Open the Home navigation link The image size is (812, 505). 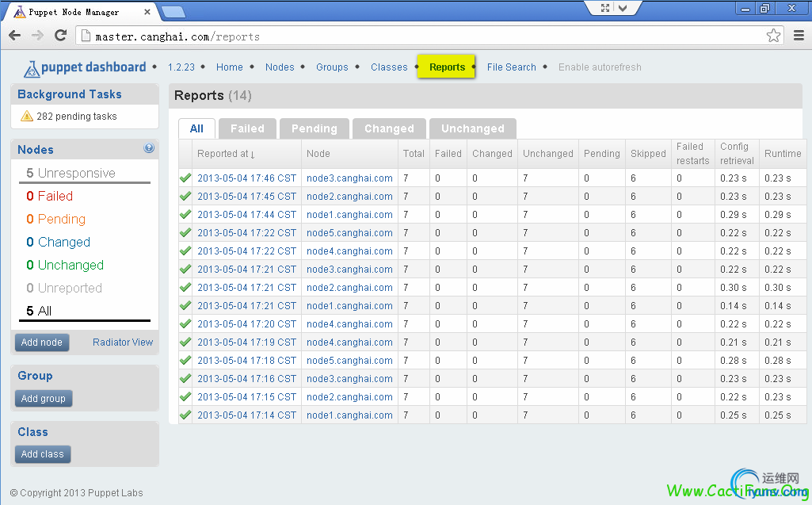pos(230,67)
